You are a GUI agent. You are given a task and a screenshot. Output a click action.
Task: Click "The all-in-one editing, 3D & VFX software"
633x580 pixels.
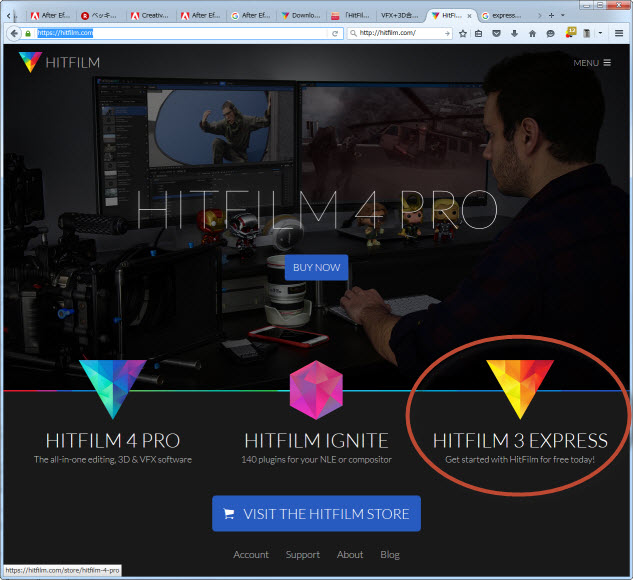(113, 460)
